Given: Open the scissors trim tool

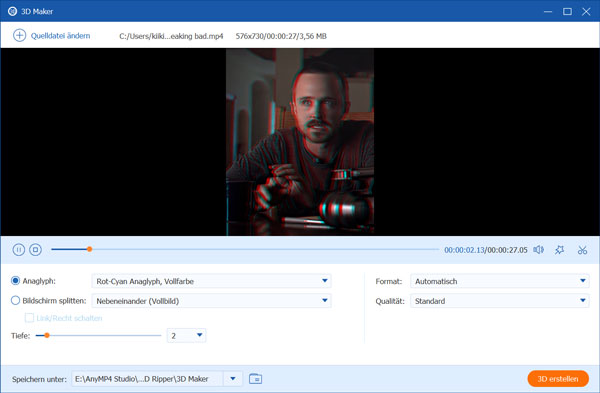Looking at the screenshot, I should point(582,250).
